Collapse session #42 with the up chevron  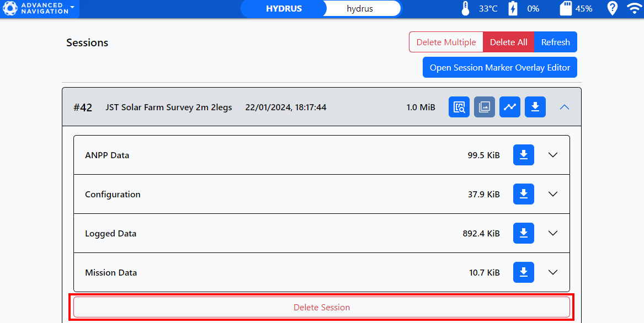[564, 107]
